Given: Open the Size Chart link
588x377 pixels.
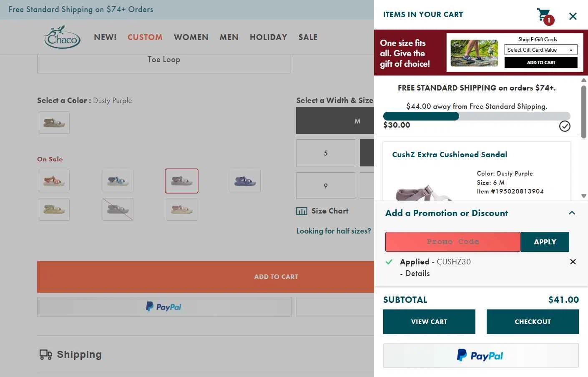Looking at the screenshot, I should tap(330, 211).
